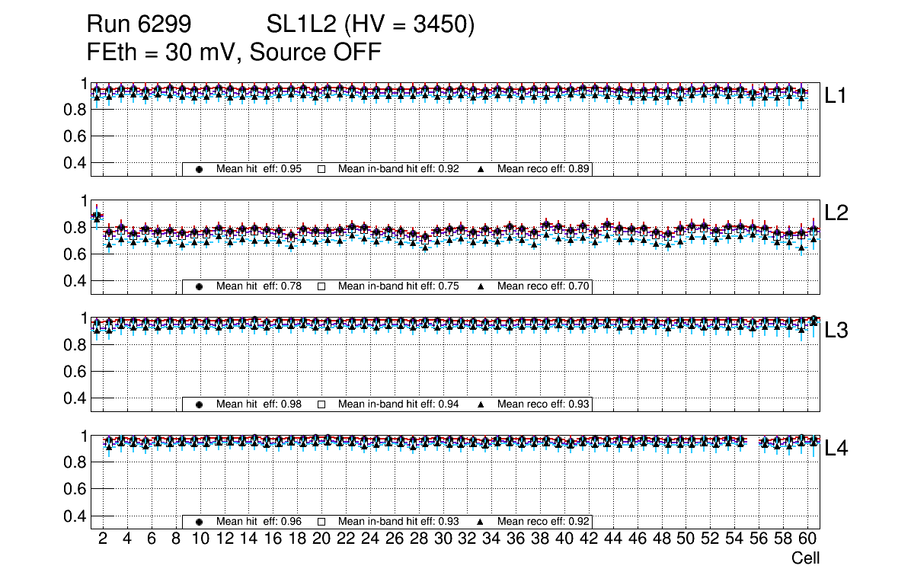Viewport: 911px width, 588px height.
Task: Click the x-axis tick label 30
Action: click(443, 539)
